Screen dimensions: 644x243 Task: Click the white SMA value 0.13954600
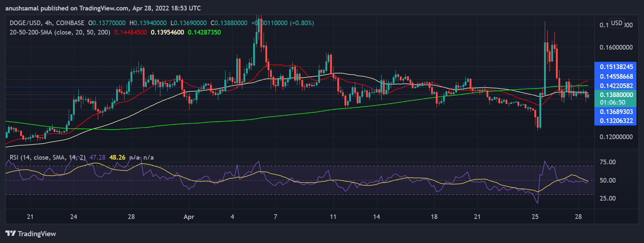(167, 32)
